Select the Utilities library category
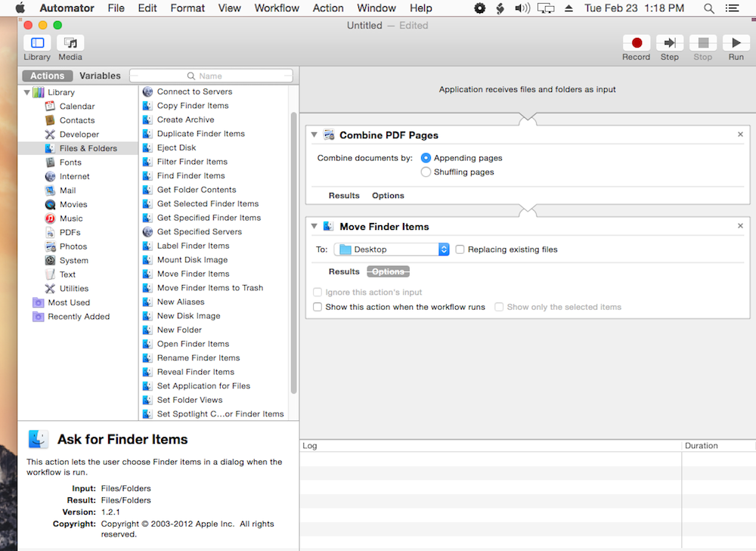Image resolution: width=756 pixels, height=551 pixels. 74,288
